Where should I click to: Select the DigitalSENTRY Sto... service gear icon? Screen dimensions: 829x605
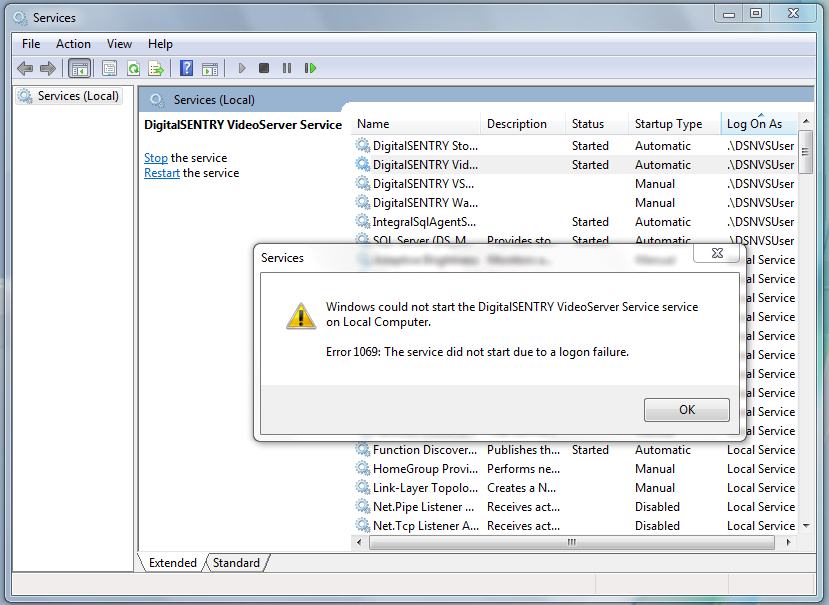pyautogui.click(x=363, y=145)
